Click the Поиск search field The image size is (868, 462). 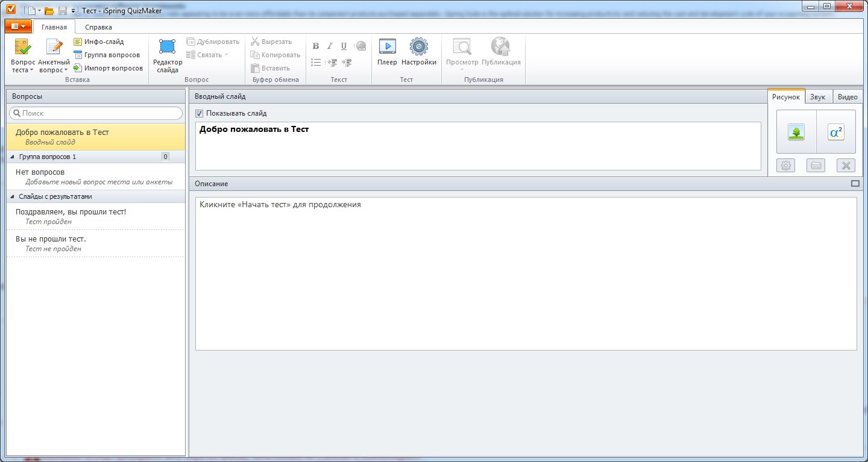point(96,113)
